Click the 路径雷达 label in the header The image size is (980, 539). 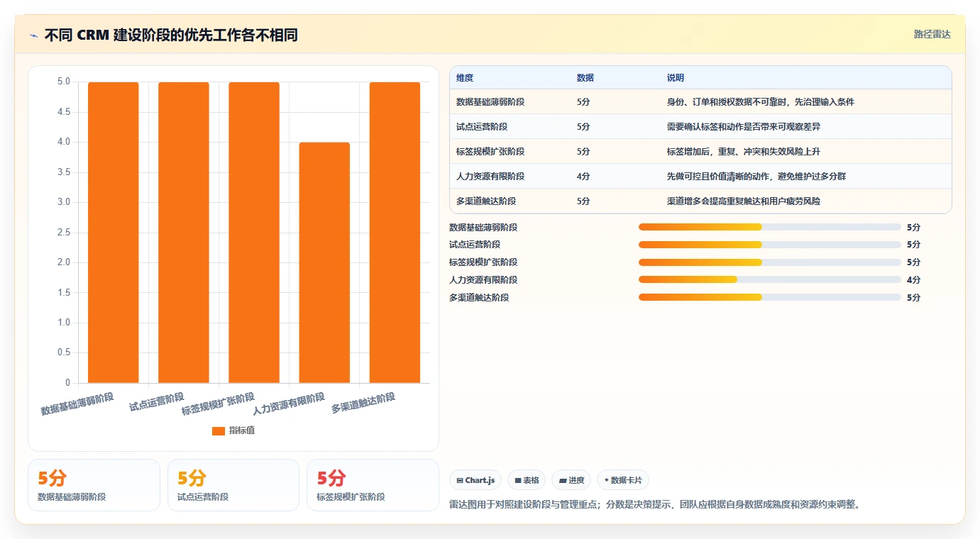click(x=932, y=34)
